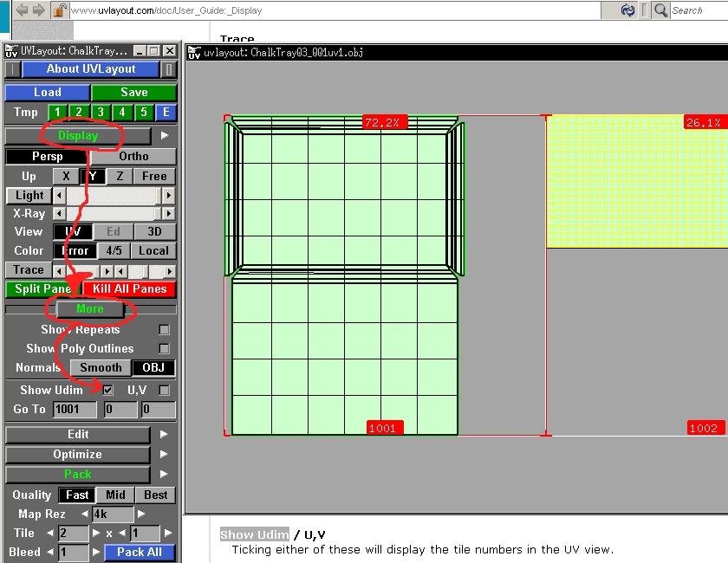The height and width of the screenshot is (563, 728).
Task: Click the small handle left of About UVLayout
Action: point(12,69)
